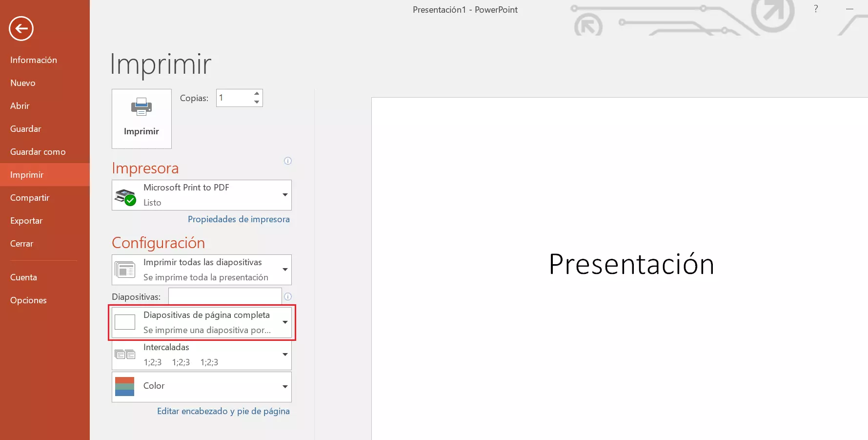This screenshot has width=868, height=440.
Task: Open the Microsoft Print to PDF printer dropdown
Action: tap(202, 195)
